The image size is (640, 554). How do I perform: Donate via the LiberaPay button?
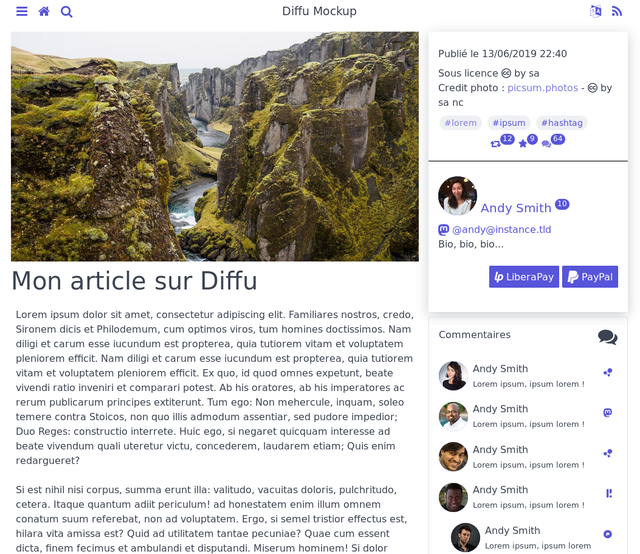[524, 277]
